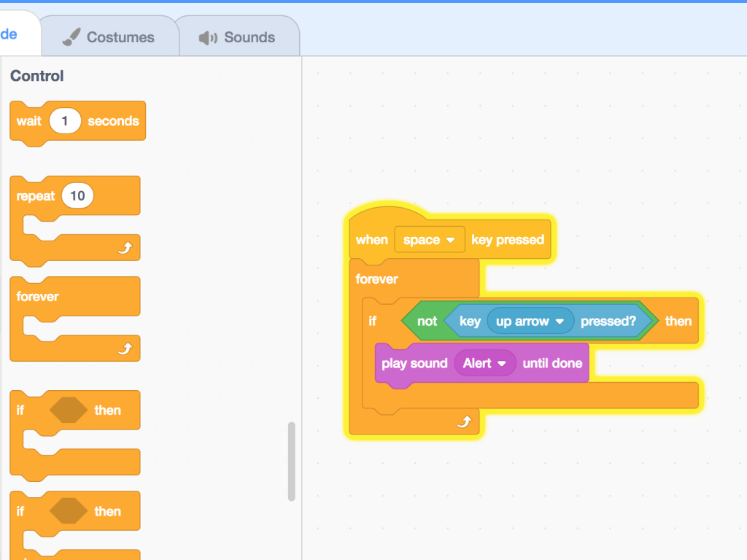Screen dimensions: 747x560
Task: Click the palette scrollbar thumb
Action: 292,462
